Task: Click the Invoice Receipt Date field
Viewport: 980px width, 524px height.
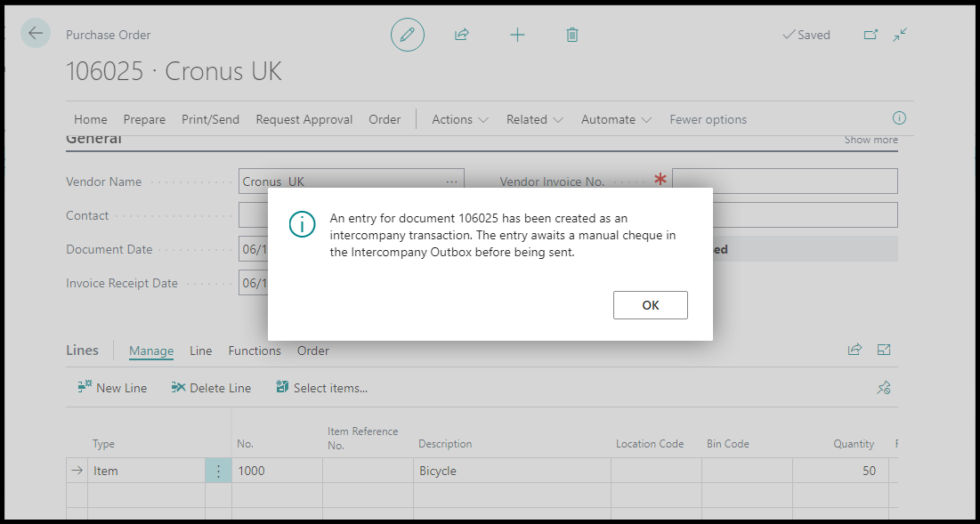Action: pos(253,283)
